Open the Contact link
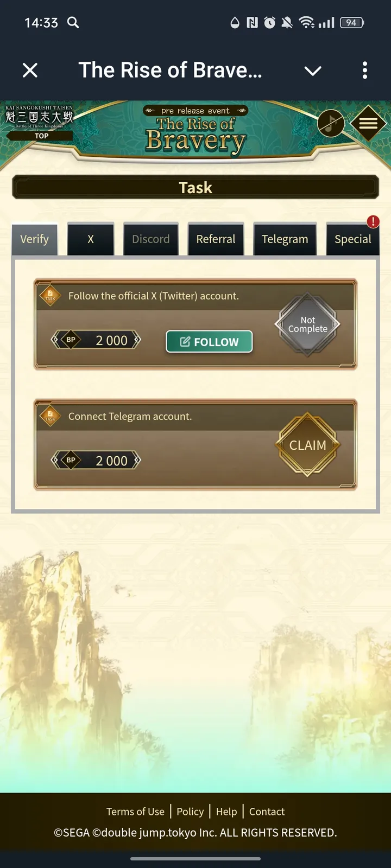 [x=267, y=812]
